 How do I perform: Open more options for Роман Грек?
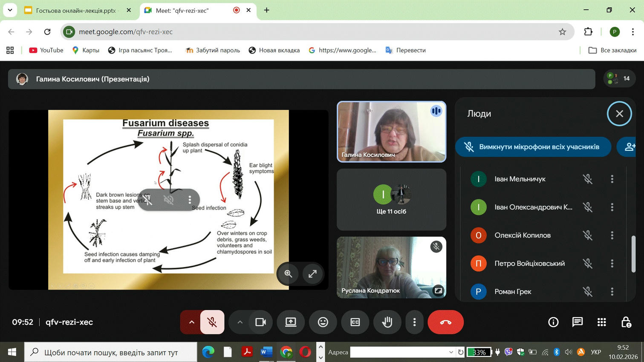pos(612,292)
